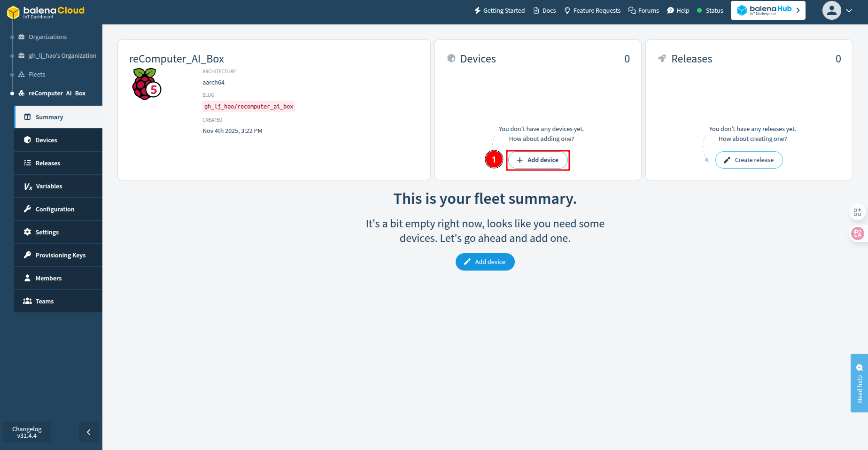Viewport: 868px width, 450px height.
Task: Open the Configuration wrench item
Action: 54,209
